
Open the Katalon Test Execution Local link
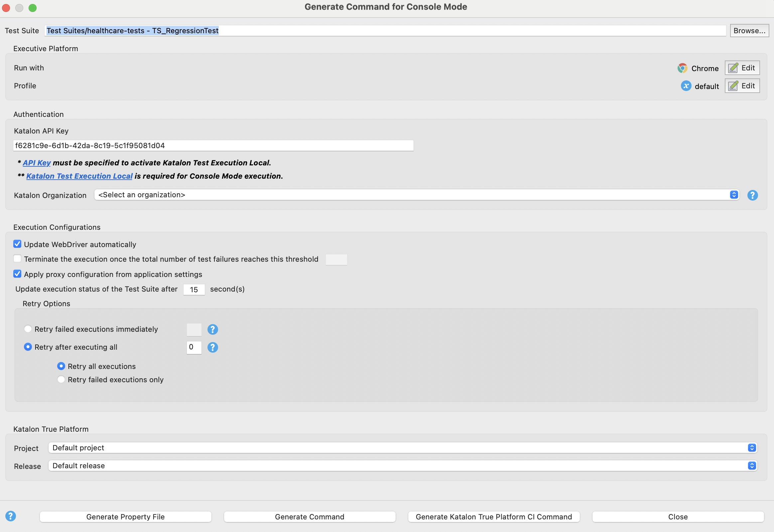79,176
